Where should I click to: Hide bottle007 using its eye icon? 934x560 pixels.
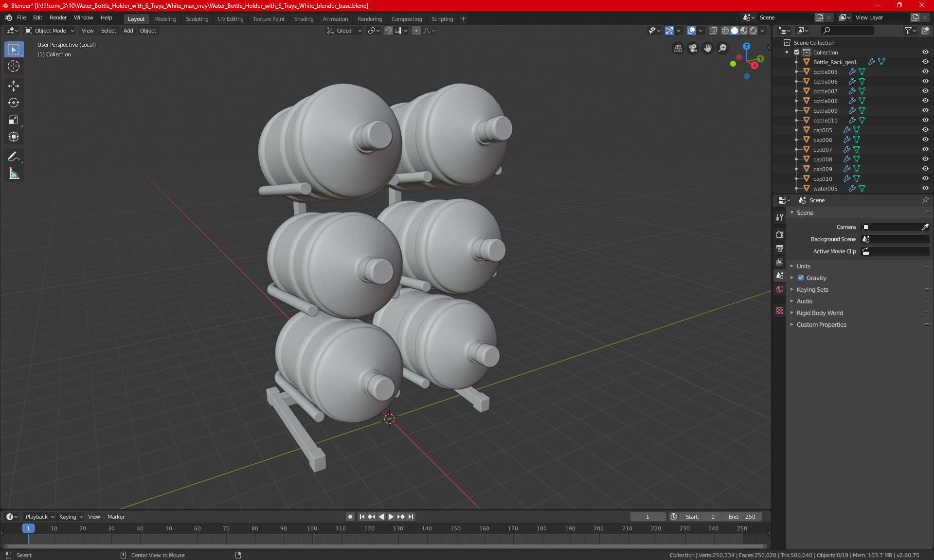pyautogui.click(x=925, y=91)
